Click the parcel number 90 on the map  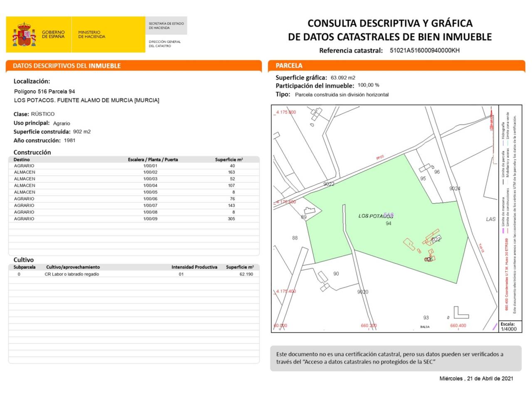(336, 274)
